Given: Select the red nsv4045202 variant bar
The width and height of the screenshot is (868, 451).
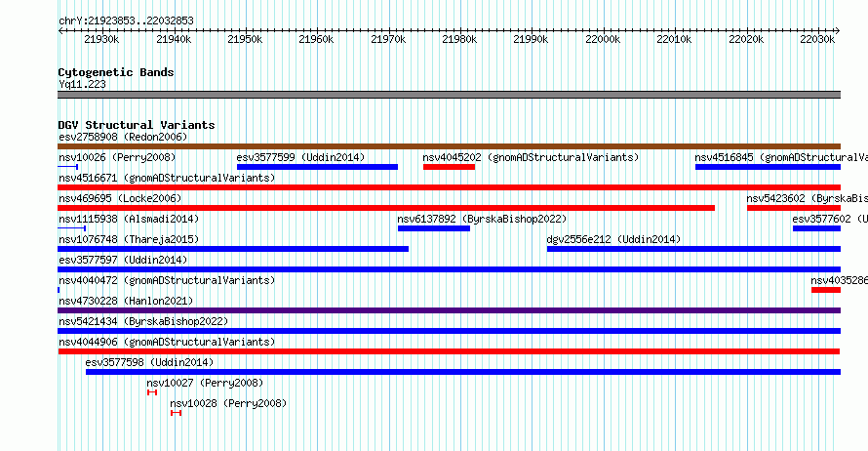Looking at the screenshot, I should coord(449,167).
